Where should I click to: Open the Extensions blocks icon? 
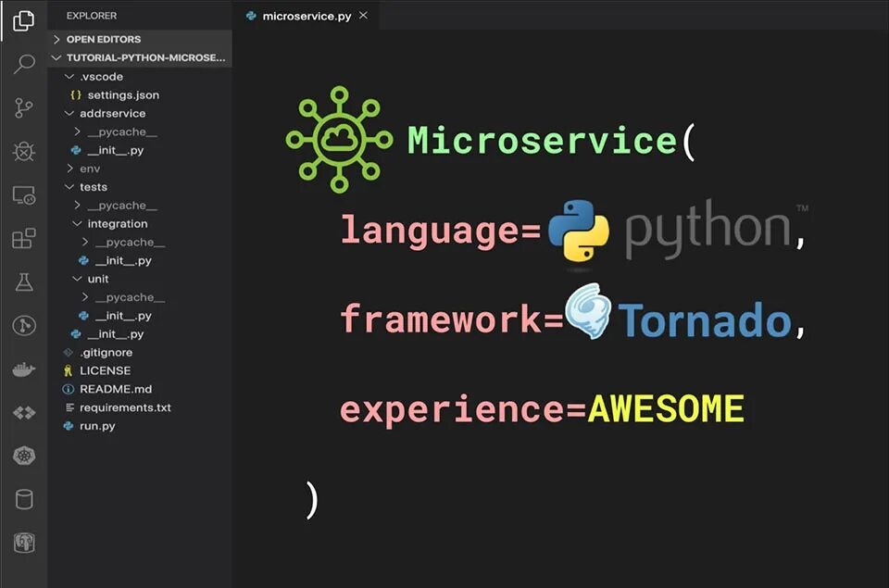pyautogui.click(x=23, y=238)
